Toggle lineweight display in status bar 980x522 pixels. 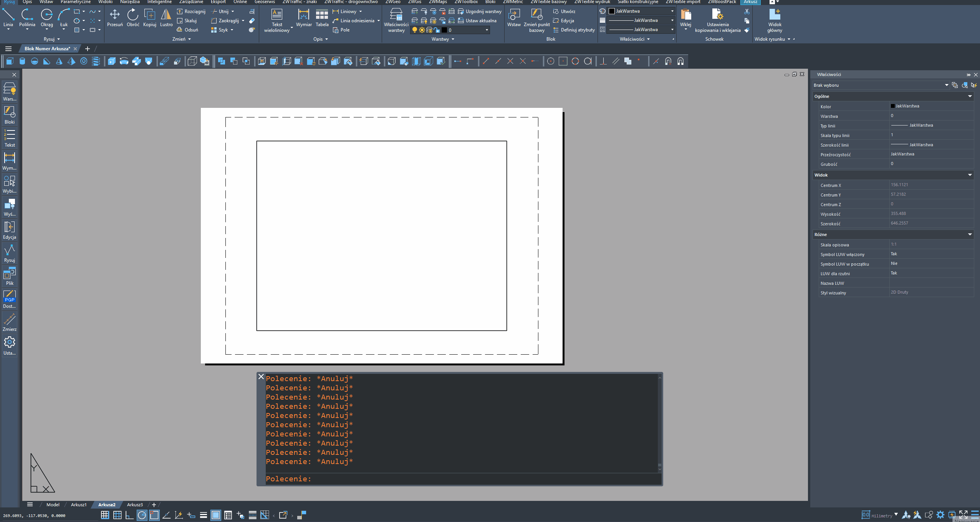204,515
